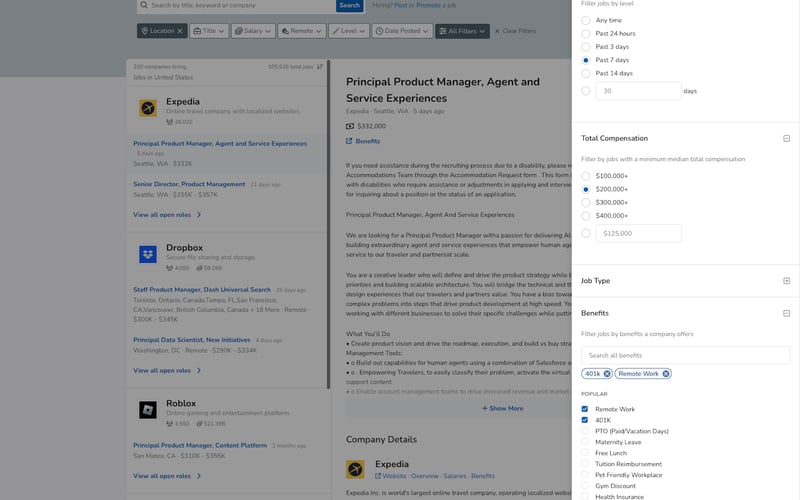This screenshot has width=800, height=500.
Task: Open Principal Data Scientist, New Initiatives job
Action: (x=191, y=340)
